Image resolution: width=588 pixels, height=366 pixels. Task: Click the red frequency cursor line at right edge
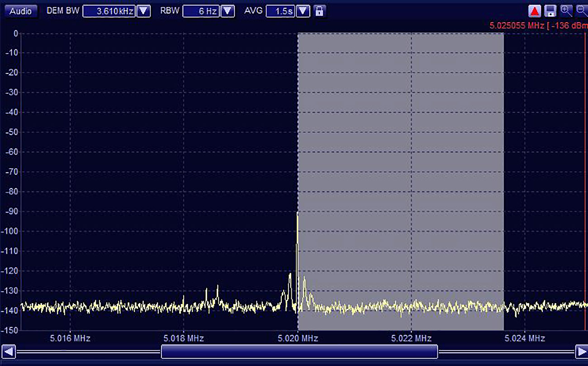click(585, 181)
